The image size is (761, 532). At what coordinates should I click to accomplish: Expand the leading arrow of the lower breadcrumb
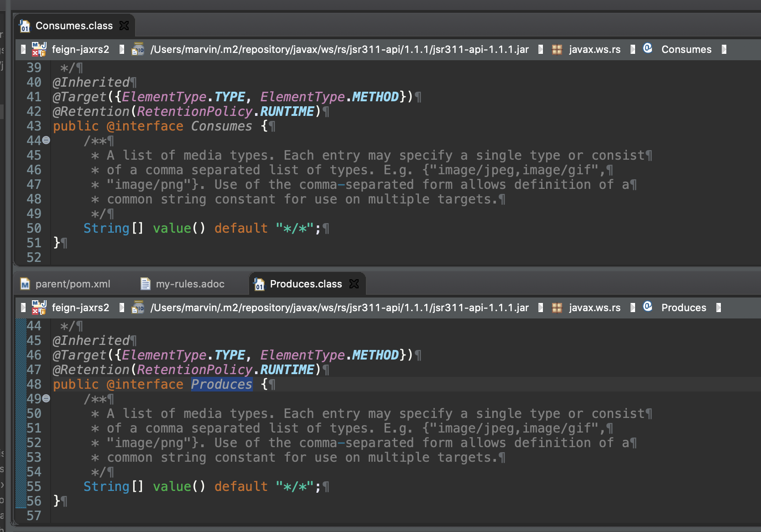coord(23,308)
